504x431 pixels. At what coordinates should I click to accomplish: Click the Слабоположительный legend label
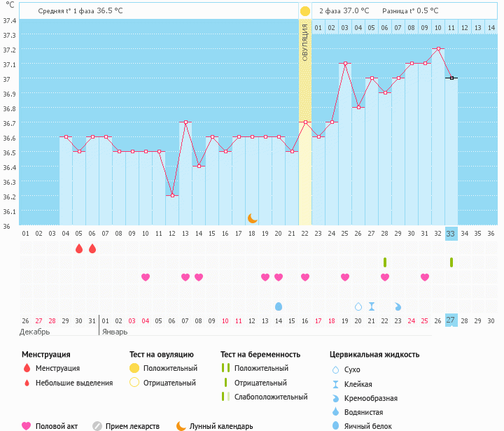point(271,397)
